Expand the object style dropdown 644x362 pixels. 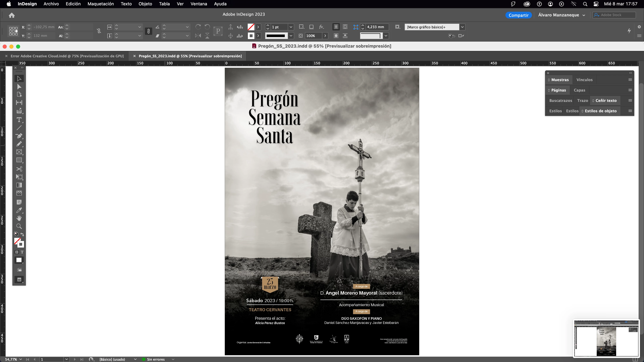tap(462, 27)
